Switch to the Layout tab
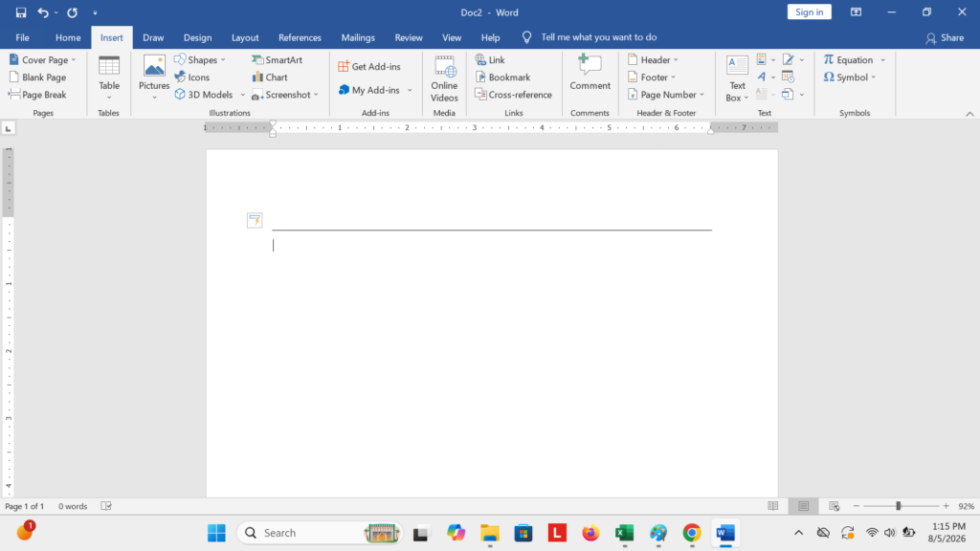The height and width of the screenshot is (551, 980). tap(245, 37)
